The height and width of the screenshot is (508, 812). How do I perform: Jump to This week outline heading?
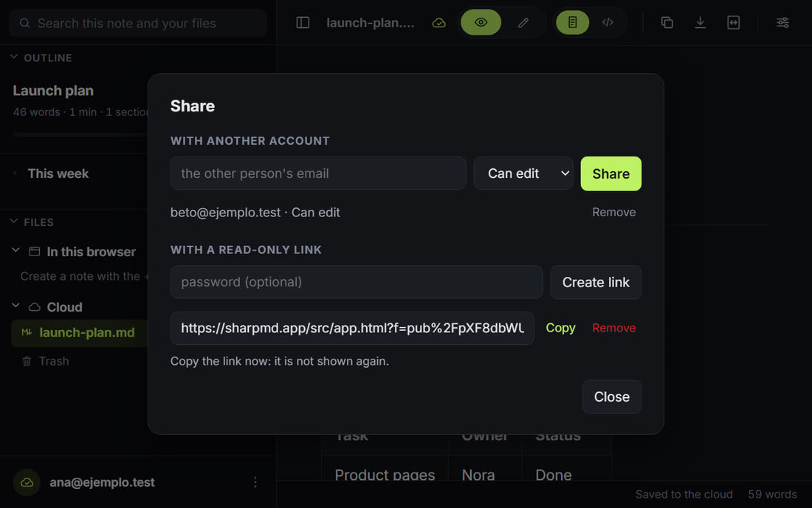coord(58,174)
